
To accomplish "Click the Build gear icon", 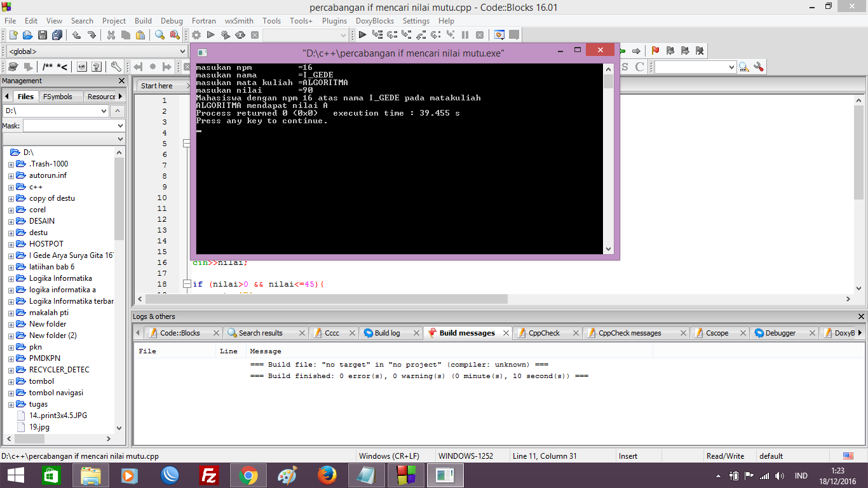I will (196, 35).
